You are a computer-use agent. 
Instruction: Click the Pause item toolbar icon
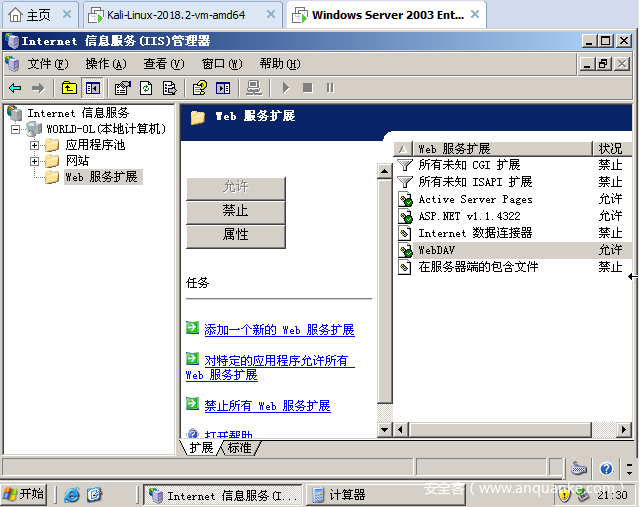330,88
